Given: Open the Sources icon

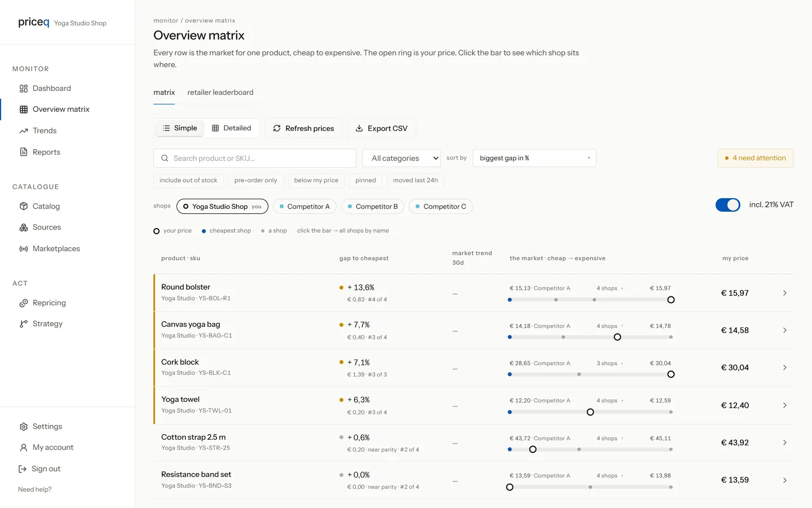Looking at the screenshot, I should pyautogui.click(x=24, y=227).
